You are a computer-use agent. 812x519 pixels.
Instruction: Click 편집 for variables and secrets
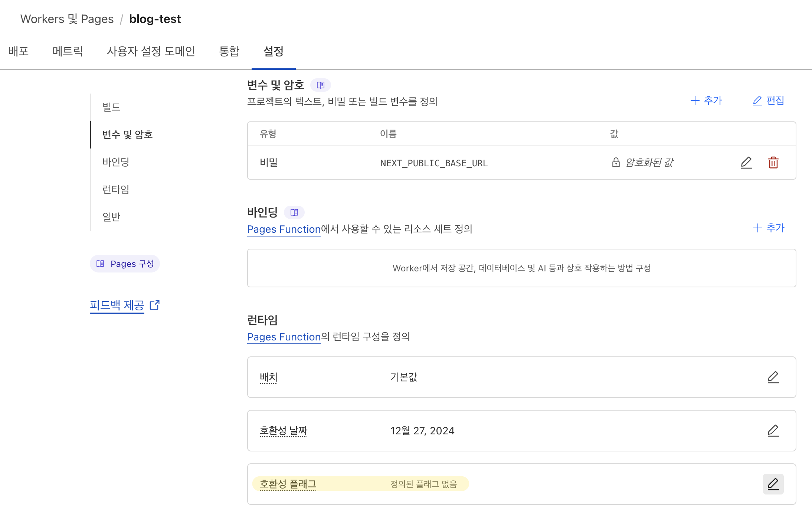[x=769, y=101]
